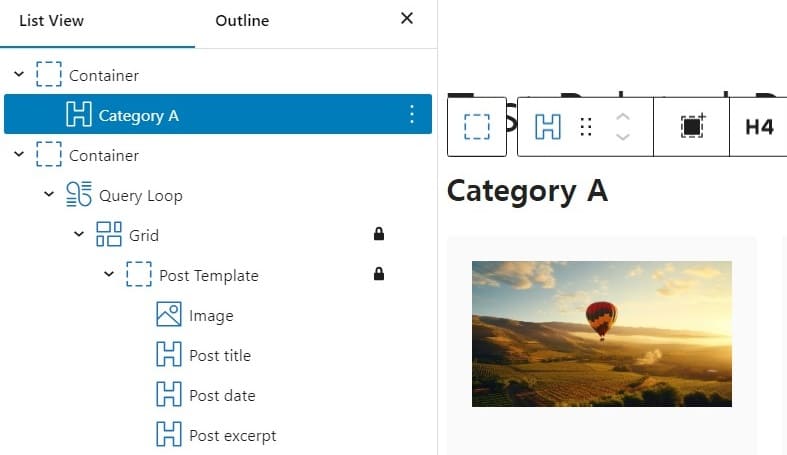Click the hot air balloon image

click(x=601, y=333)
